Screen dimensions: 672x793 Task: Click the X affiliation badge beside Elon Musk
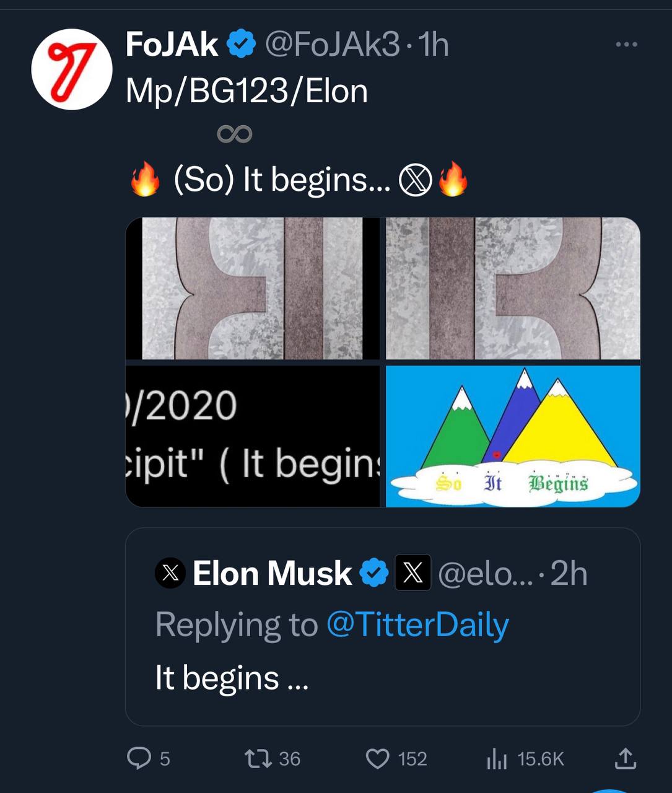[412, 573]
